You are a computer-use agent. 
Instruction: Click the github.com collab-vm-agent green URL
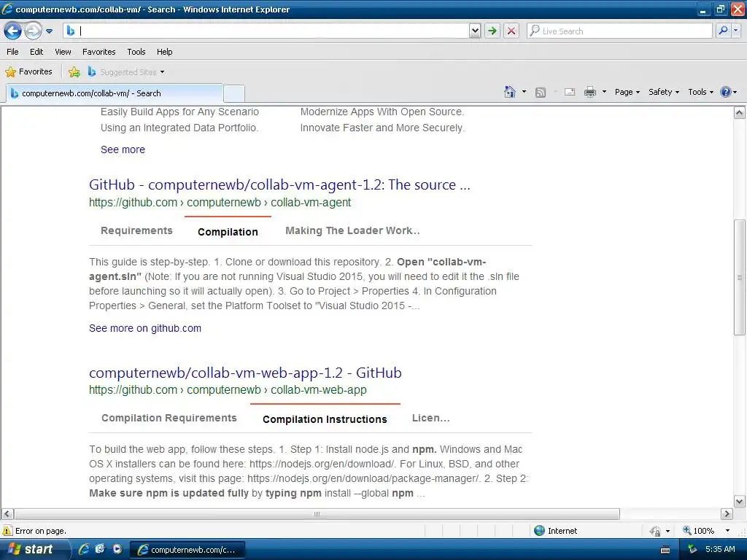click(220, 203)
